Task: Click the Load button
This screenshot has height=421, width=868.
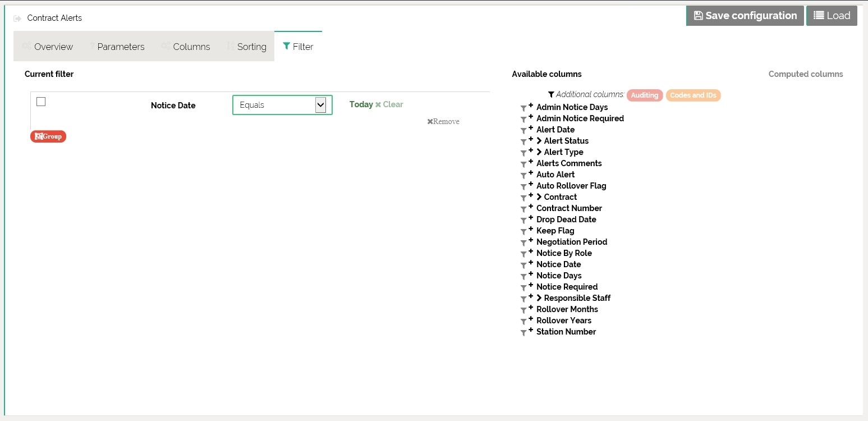Action: pos(832,16)
